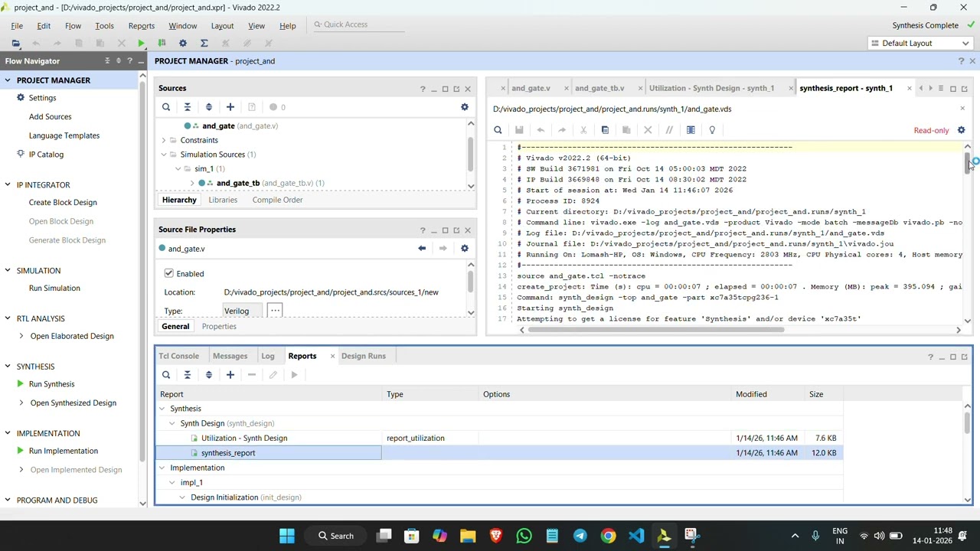Collapse Synth Design node in Reports

pyautogui.click(x=171, y=423)
